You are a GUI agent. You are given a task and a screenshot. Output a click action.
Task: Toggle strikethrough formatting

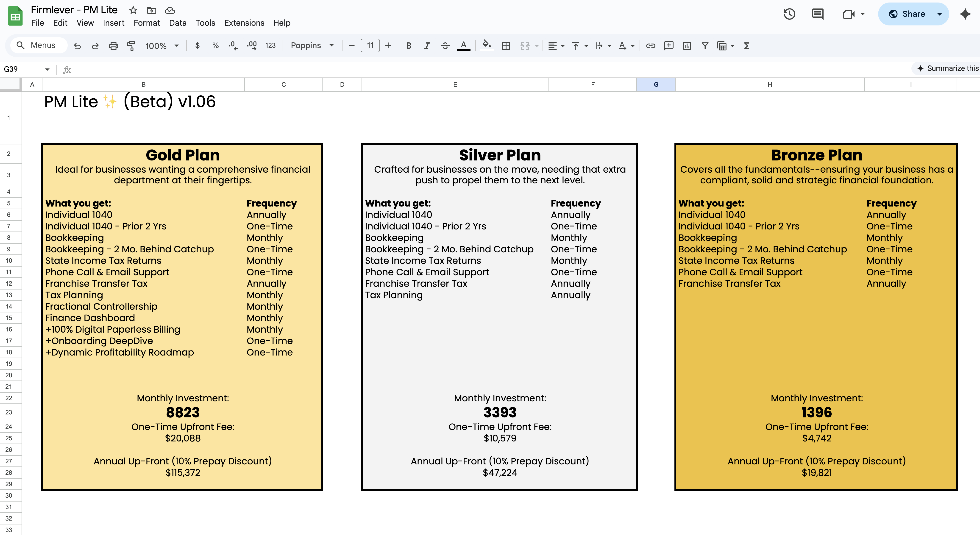(x=445, y=46)
